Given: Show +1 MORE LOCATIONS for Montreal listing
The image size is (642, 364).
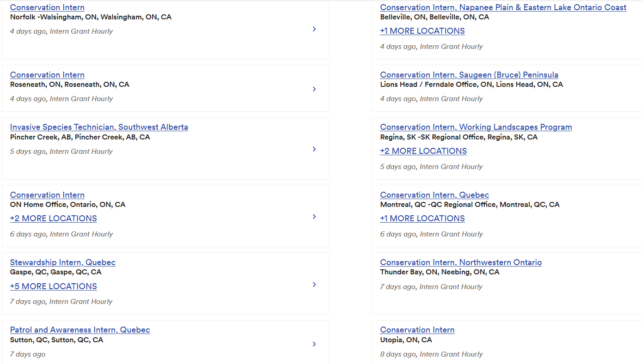Looking at the screenshot, I should pos(422,218).
